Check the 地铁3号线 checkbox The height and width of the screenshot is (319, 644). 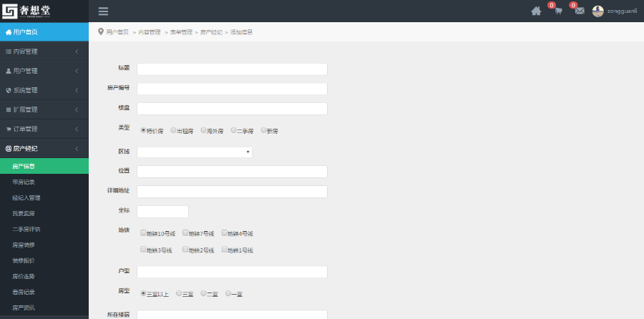(143, 249)
